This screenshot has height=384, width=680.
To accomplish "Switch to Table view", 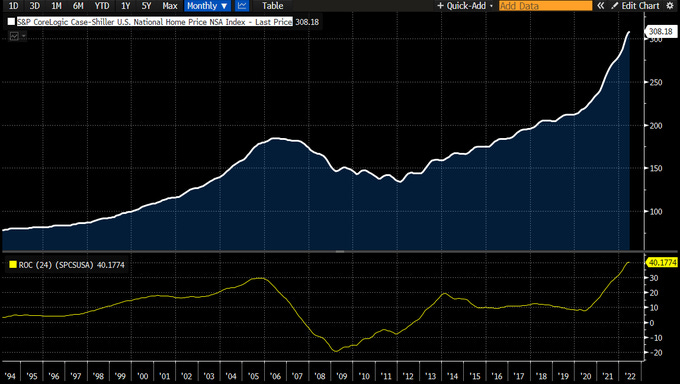I will pos(272,6).
